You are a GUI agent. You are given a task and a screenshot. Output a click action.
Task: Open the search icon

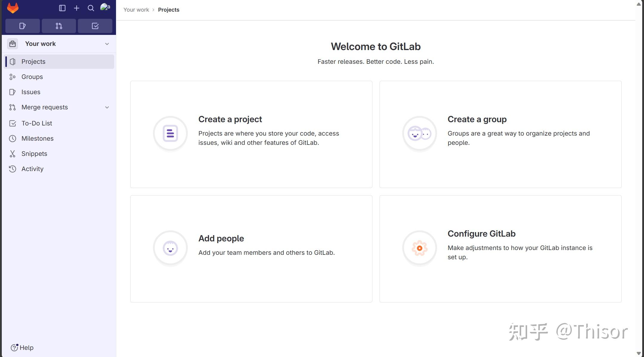91,8
